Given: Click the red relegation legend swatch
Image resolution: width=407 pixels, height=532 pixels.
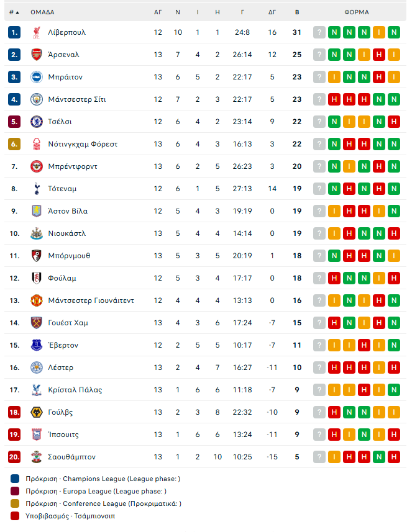Looking at the screenshot, I should pos(16,516).
